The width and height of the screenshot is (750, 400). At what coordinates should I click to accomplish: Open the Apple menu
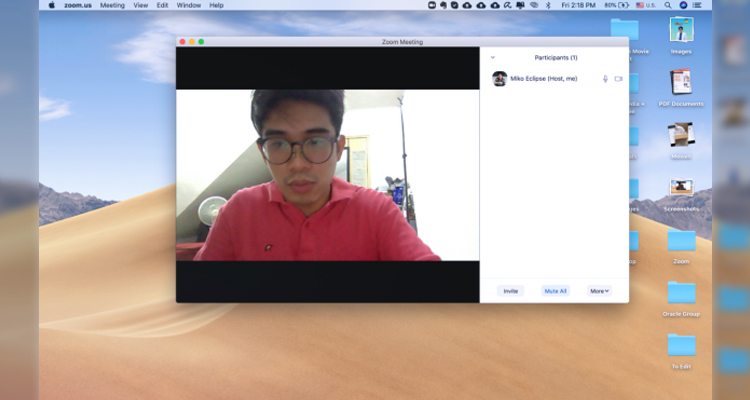[52, 5]
